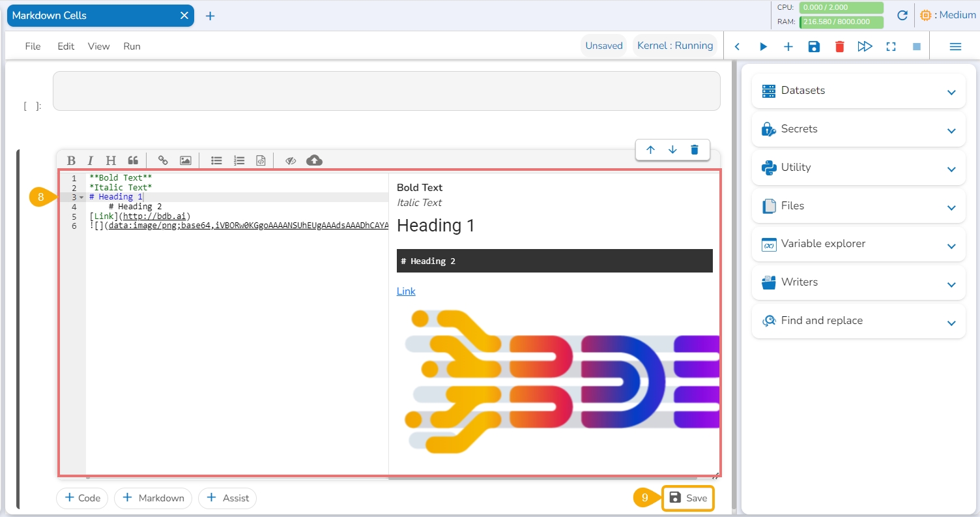Click the RAM usage progress bar
The image size is (980, 517).
(x=841, y=22)
